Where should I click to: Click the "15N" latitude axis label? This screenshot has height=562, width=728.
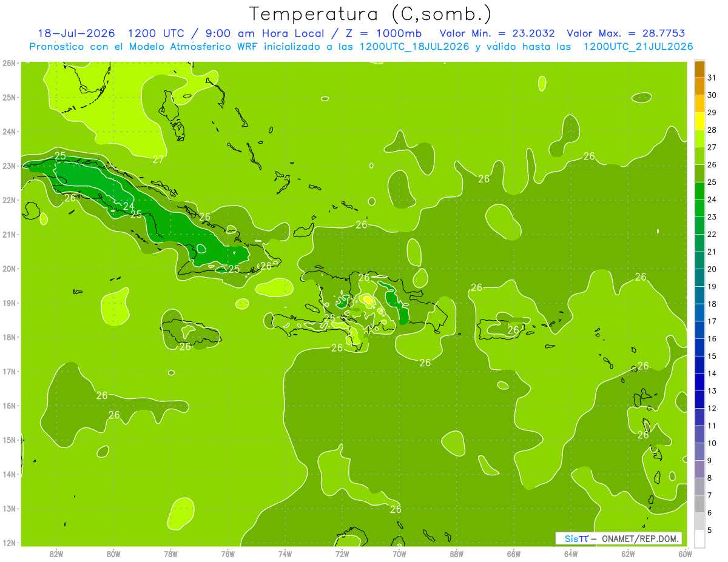pos(8,440)
